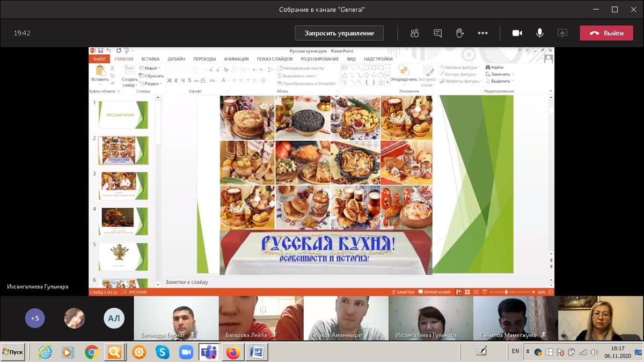The width and height of the screenshot is (644, 362).
Task: Toggle the camera on or off
Action: coord(517,33)
